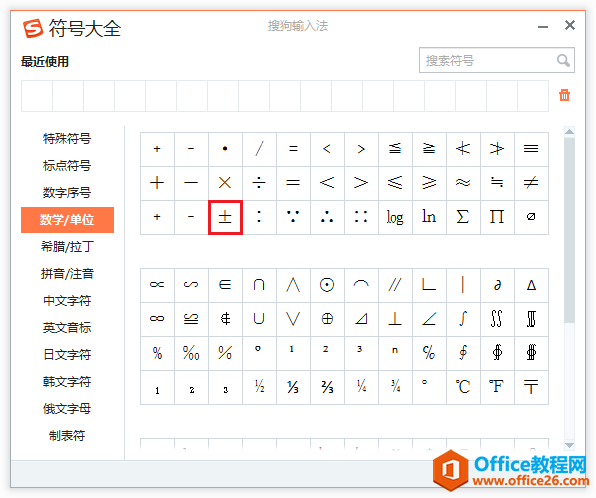Viewport: 596px width, 498px height.
Task: Choose the degree Celsius ℃ symbol
Action: click(463, 387)
